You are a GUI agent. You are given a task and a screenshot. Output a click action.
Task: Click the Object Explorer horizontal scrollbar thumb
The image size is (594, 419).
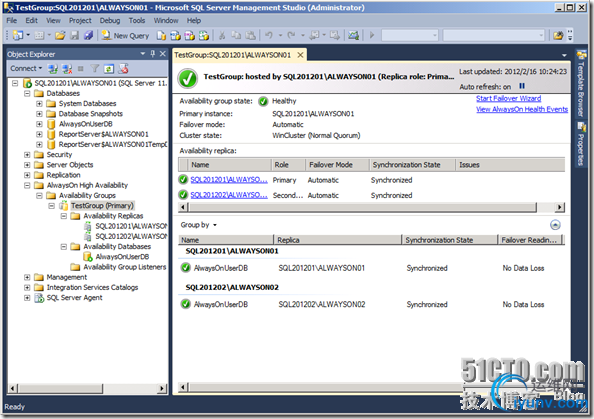(x=60, y=388)
